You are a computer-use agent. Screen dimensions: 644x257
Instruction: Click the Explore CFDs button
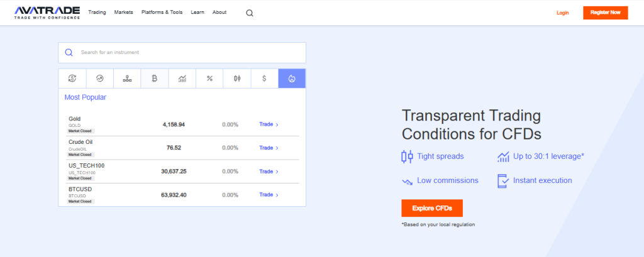point(432,208)
